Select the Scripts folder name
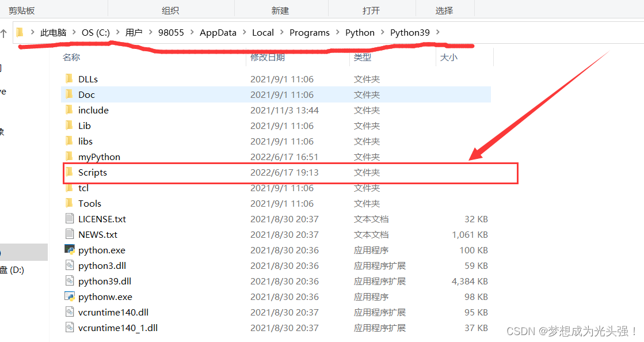Image resolution: width=644 pixels, height=342 pixels. 93,172
